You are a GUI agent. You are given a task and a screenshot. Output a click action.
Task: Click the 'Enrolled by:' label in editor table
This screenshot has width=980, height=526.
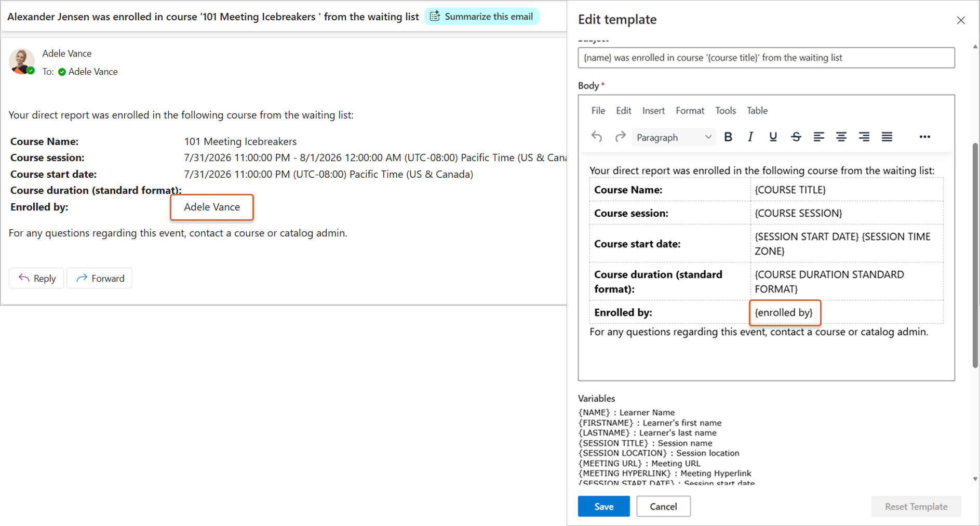[x=623, y=313]
